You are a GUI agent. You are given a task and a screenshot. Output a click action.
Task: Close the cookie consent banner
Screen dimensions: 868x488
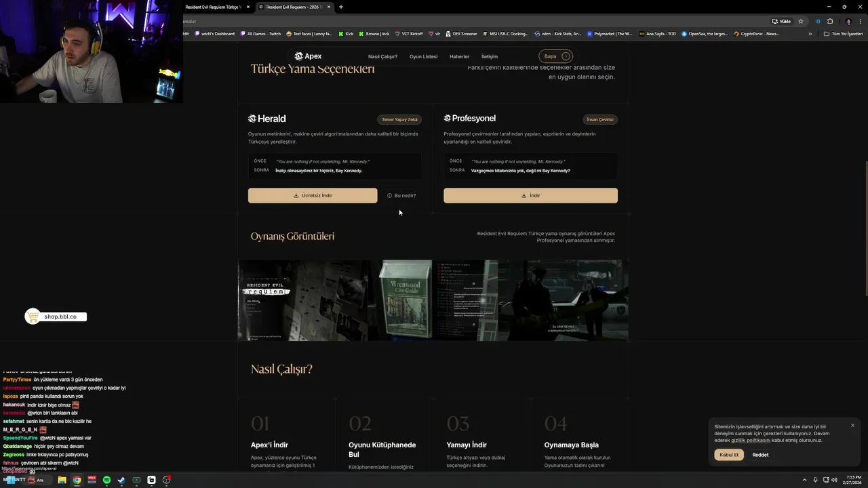click(x=852, y=426)
